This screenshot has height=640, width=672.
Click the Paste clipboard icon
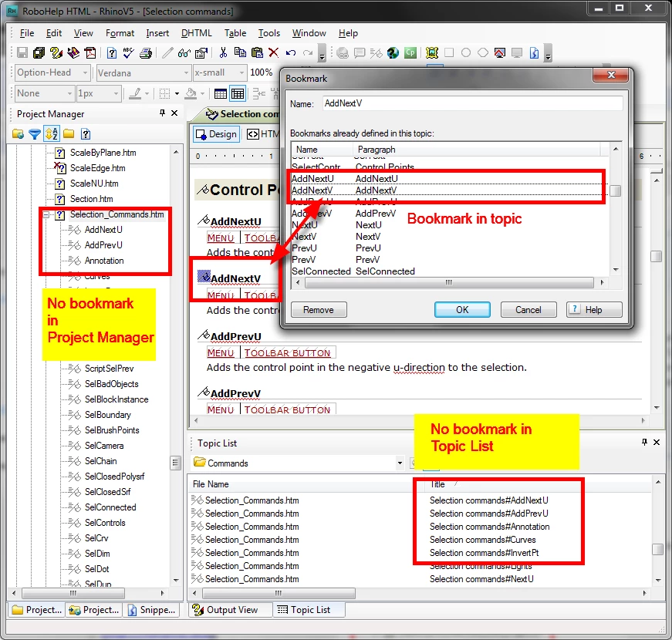pos(257,52)
